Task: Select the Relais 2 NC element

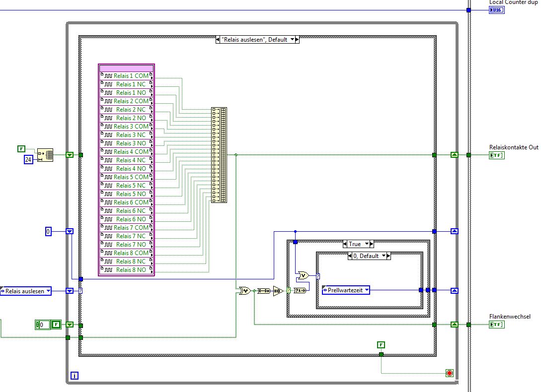Action: pos(126,109)
